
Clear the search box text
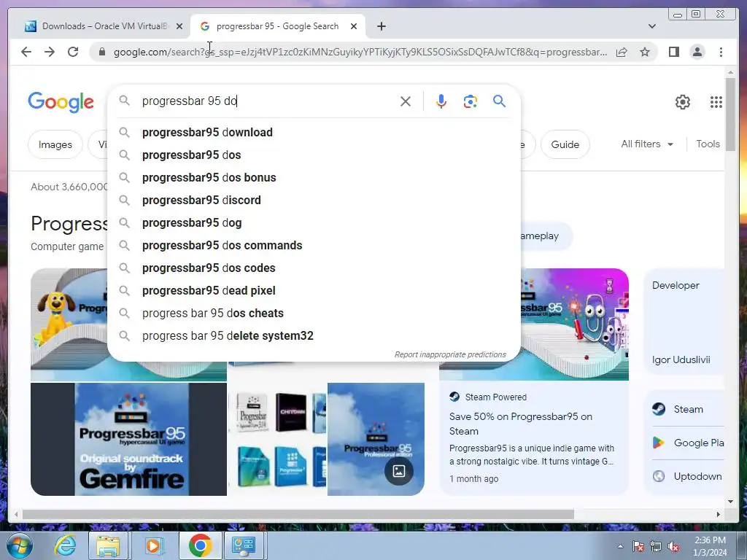pyautogui.click(x=406, y=101)
